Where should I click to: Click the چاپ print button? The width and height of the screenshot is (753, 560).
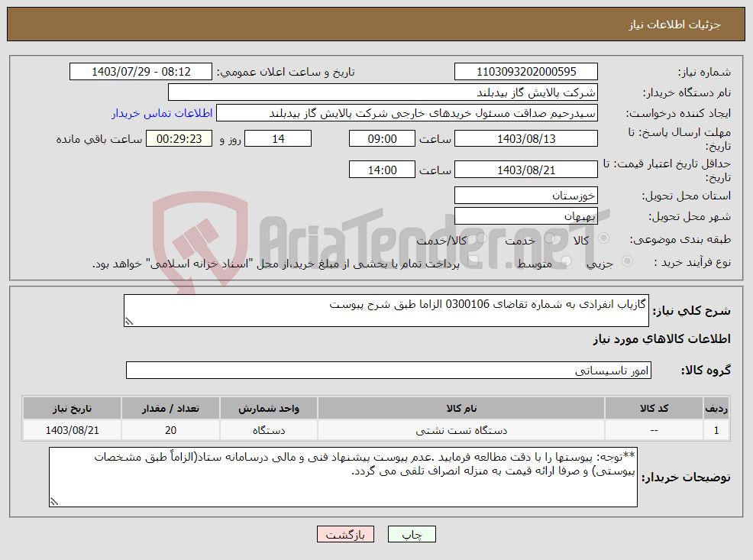point(412,534)
